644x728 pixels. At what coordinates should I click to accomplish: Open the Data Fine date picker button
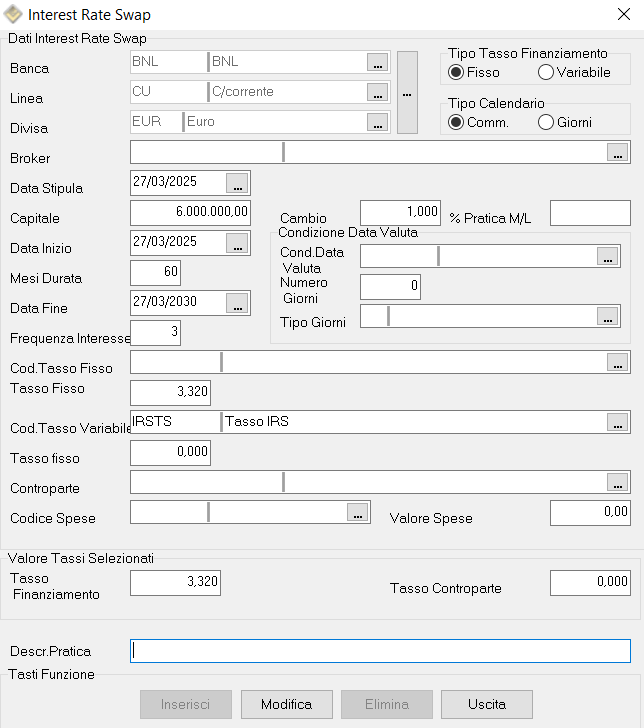[x=237, y=303]
